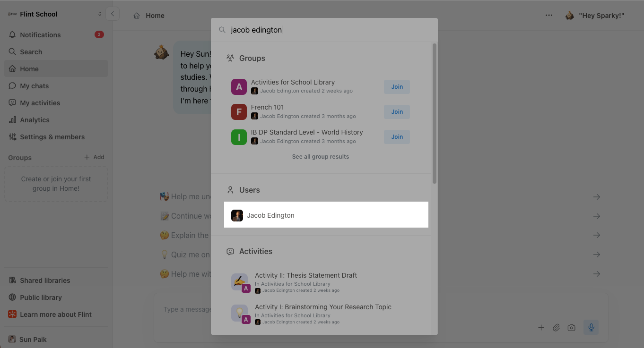Viewport: 644px width, 348px height.
Task: Click the Learn more about Flint logo icon
Action: click(12, 314)
